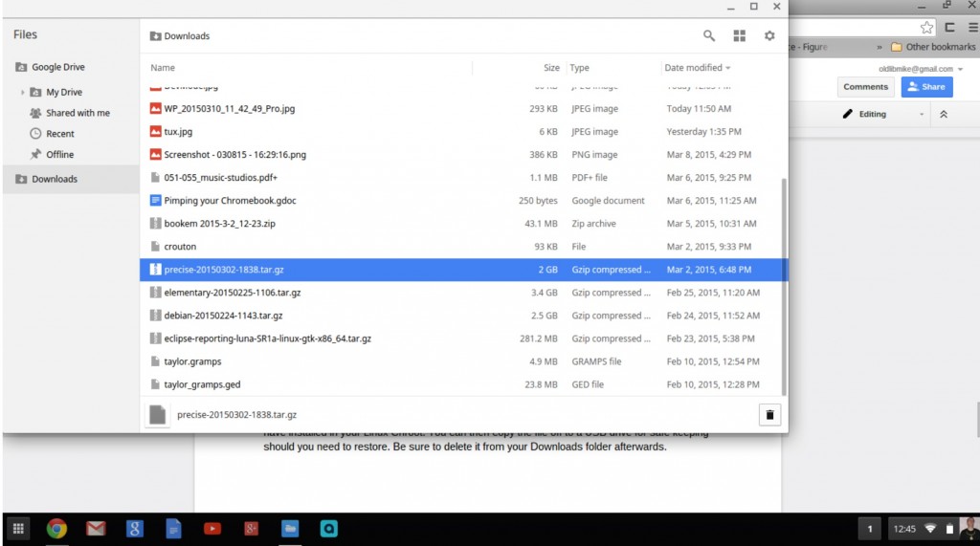The height and width of the screenshot is (546, 980).
Task: Collapse the Docs toolbar with chevrons
Action: (943, 114)
